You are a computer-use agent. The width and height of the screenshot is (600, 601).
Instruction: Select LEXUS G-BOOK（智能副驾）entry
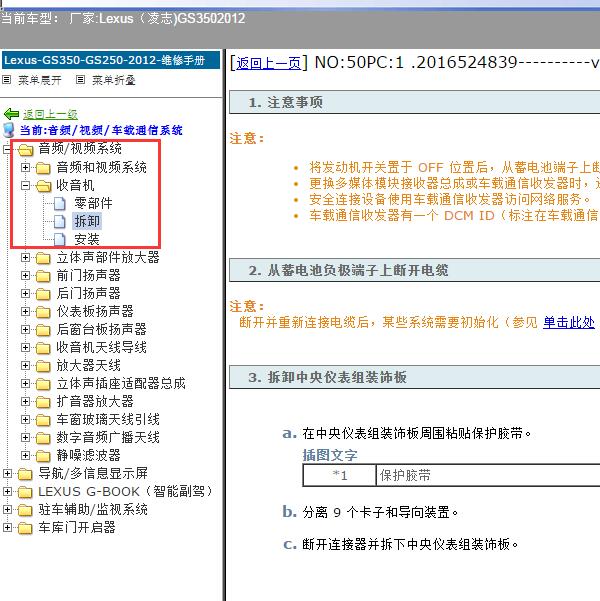[x=125, y=491]
